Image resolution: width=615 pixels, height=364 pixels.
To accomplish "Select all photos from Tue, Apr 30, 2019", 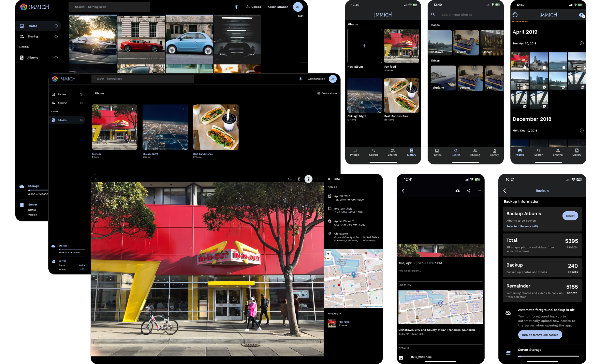I will pyautogui.click(x=581, y=43).
